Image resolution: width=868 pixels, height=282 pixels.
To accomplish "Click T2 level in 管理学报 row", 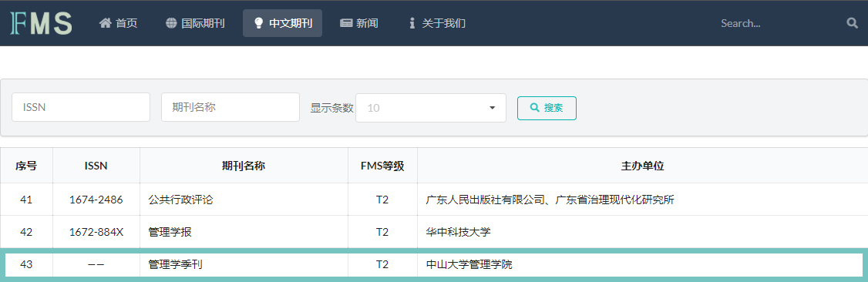I will [x=382, y=232].
